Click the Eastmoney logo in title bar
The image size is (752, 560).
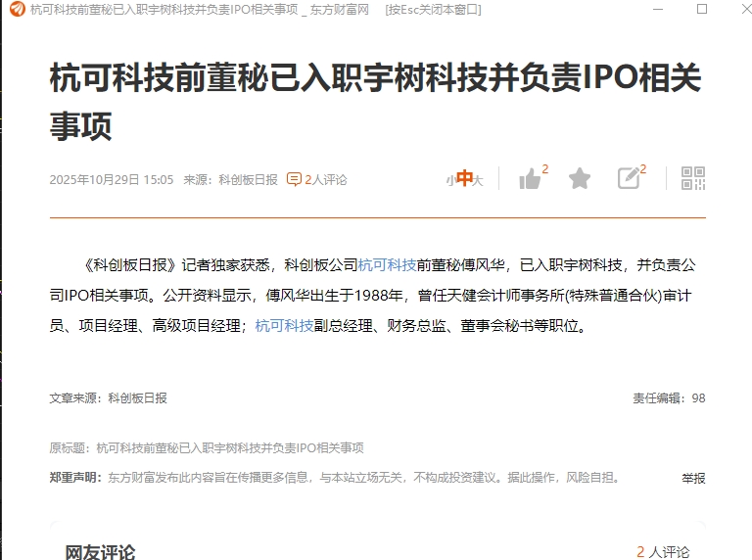[x=18, y=9]
